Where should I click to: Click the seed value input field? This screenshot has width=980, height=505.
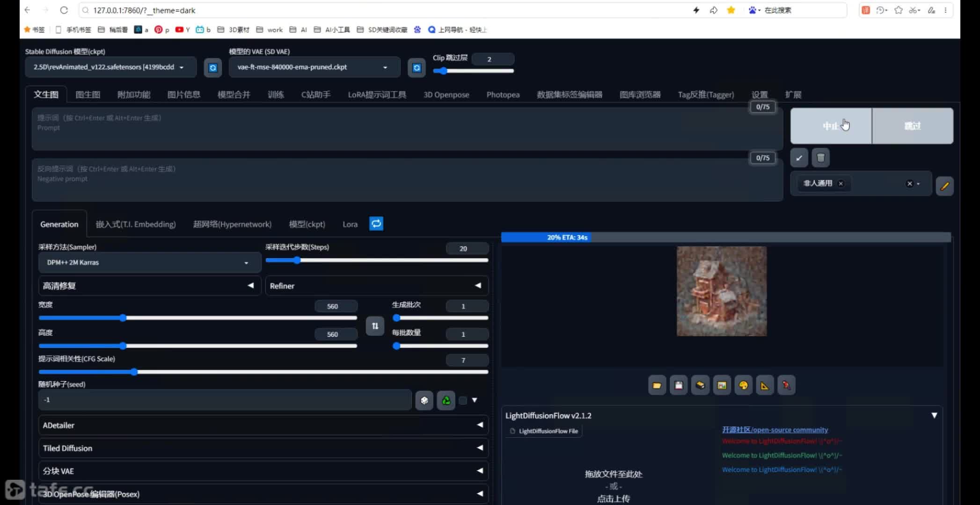tap(225, 400)
